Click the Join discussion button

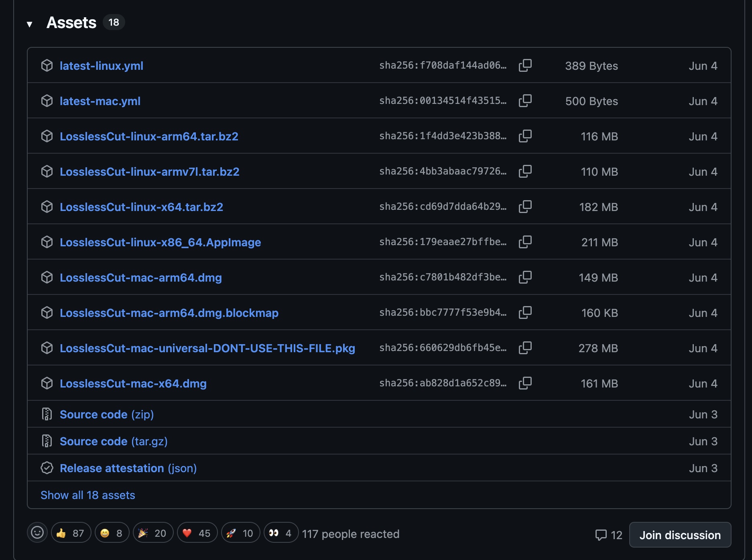pyautogui.click(x=680, y=535)
